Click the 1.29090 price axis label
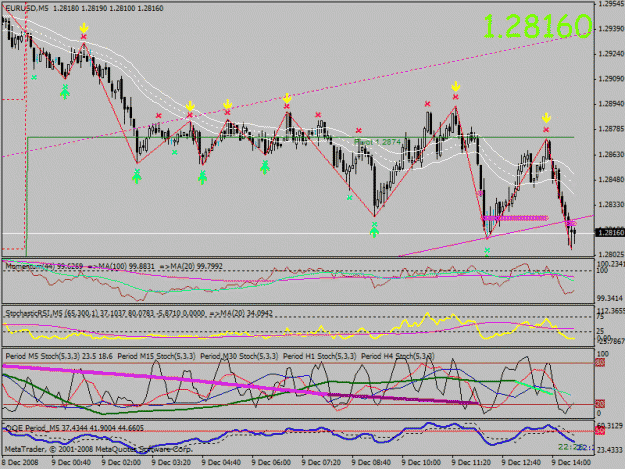 (x=611, y=79)
